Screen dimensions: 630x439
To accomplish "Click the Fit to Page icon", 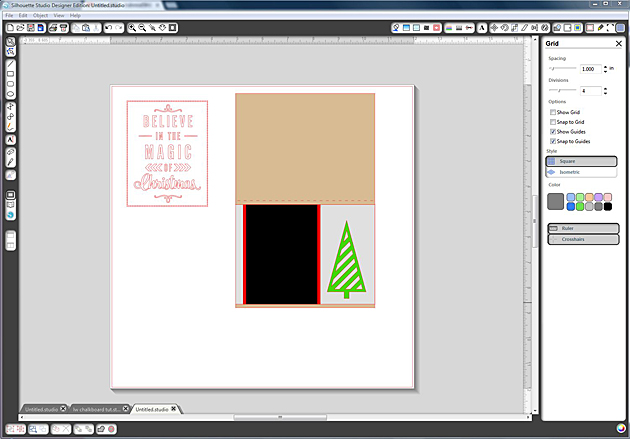I will click(x=172, y=28).
